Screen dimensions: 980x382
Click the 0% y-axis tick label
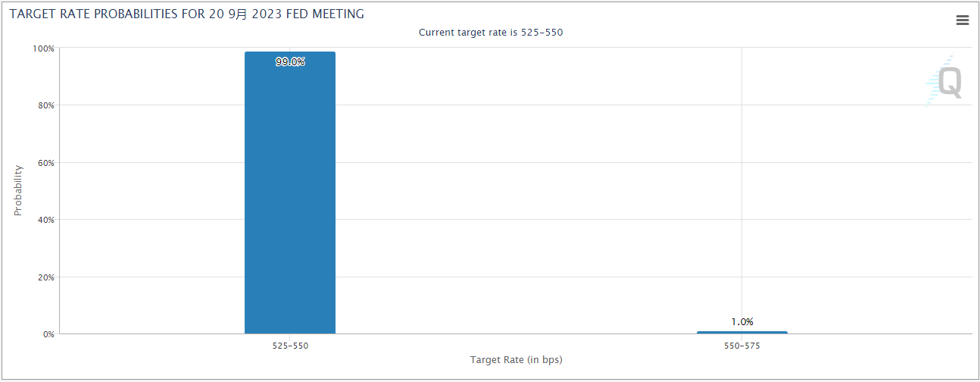click(49, 334)
